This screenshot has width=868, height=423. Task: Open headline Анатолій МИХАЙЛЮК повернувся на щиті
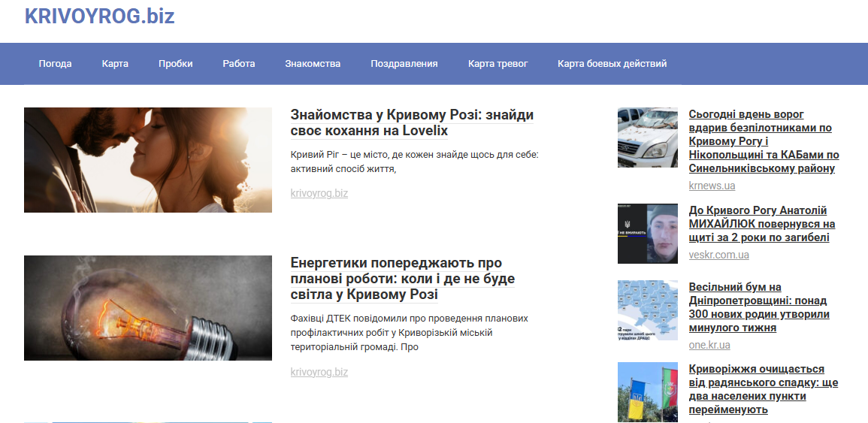(762, 224)
